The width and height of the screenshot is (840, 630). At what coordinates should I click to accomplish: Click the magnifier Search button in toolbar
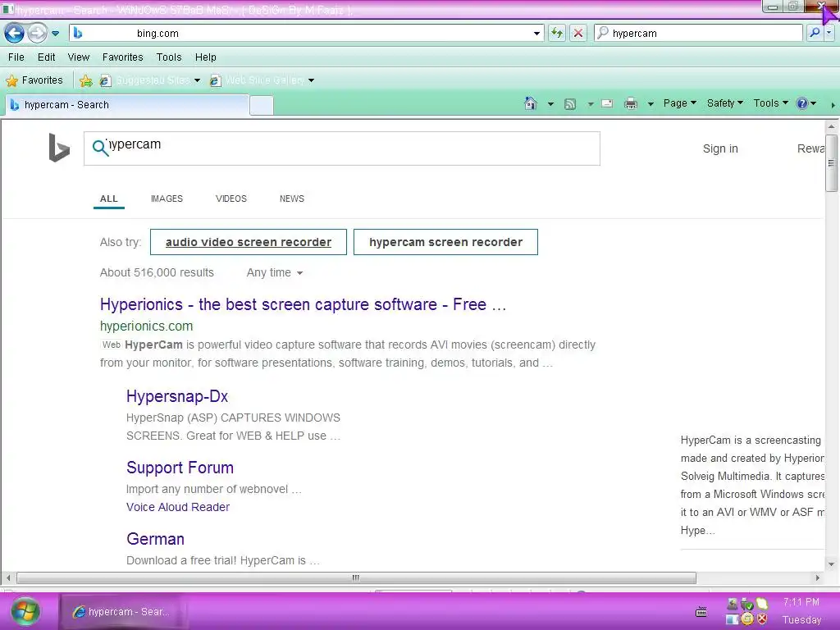[815, 33]
